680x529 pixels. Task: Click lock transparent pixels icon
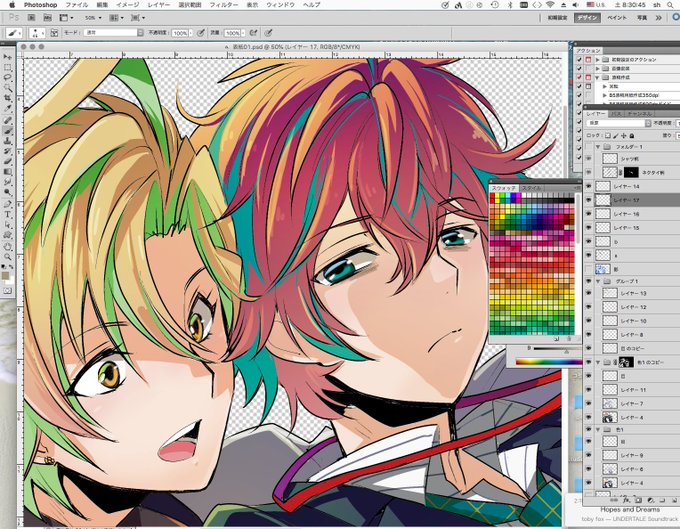pyautogui.click(x=608, y=136)
